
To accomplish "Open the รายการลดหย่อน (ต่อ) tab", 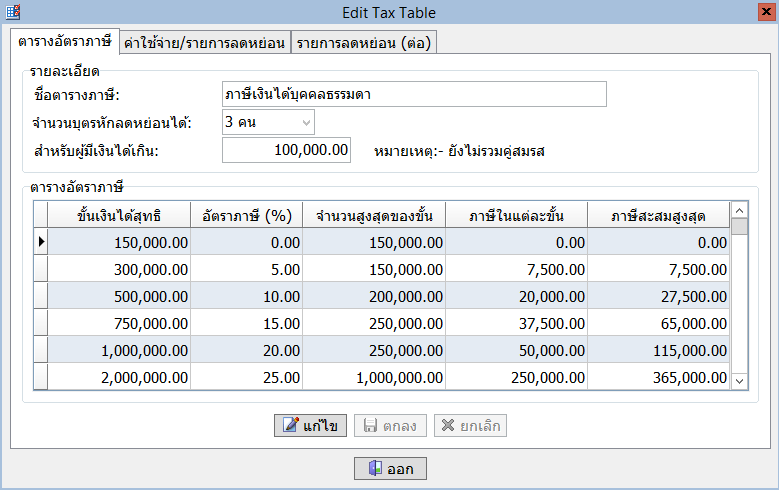I will point(364,42).
